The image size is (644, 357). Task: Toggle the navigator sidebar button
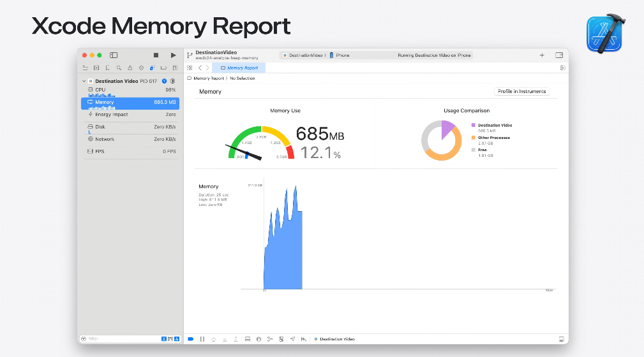coord(114,55)
